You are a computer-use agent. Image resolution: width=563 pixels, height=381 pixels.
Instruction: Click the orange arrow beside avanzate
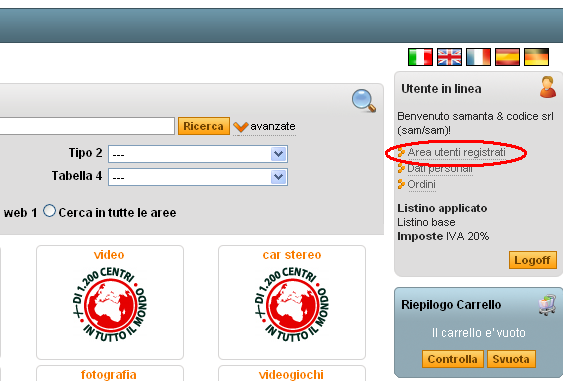tap(241, 126)
